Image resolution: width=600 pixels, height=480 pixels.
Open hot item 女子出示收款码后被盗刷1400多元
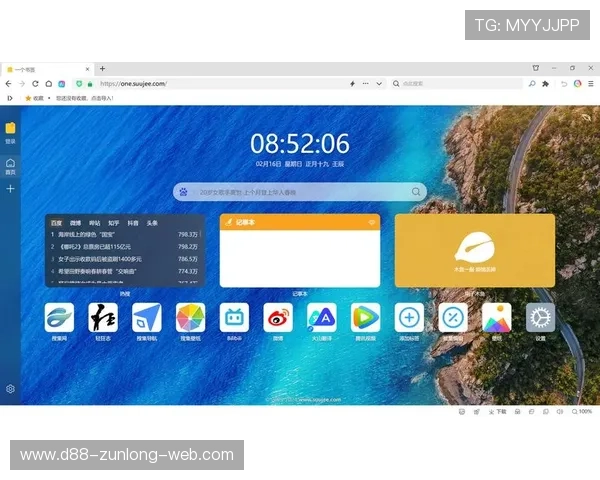pyautogui.click(x=125, y=259)
